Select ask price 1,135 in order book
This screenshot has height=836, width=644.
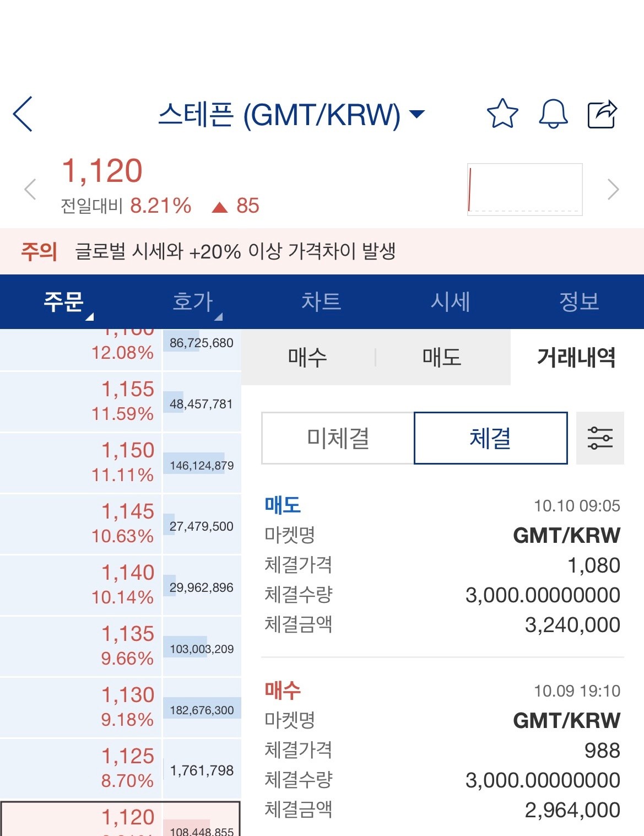(x=80, y=646)
